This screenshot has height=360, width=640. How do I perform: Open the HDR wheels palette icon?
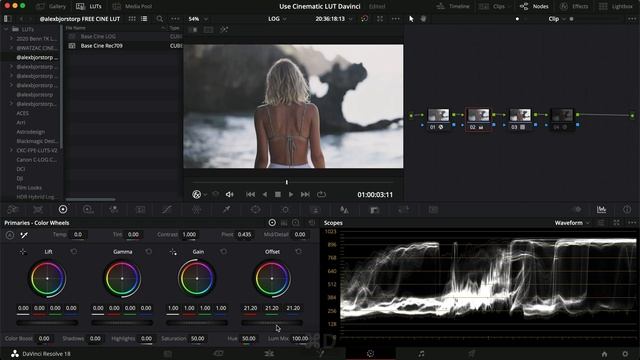88,209
